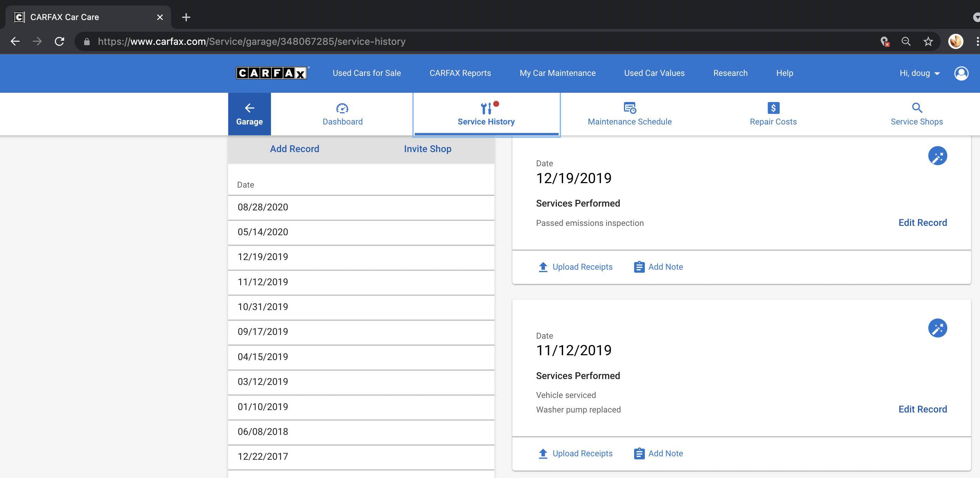The image size is (980, 478).
Task: Click the browser forward arrow
Action: 37,41
